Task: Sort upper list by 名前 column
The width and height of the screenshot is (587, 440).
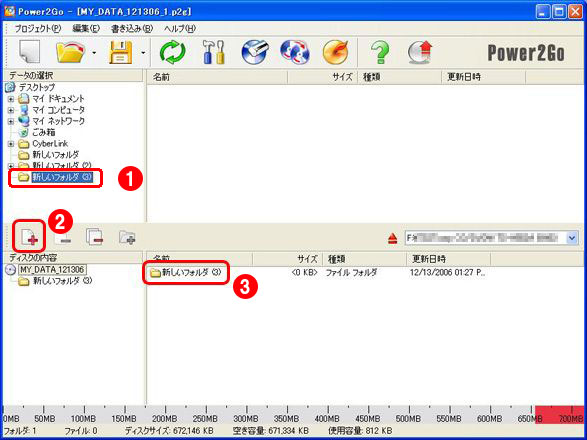Action: coord(217,77)
